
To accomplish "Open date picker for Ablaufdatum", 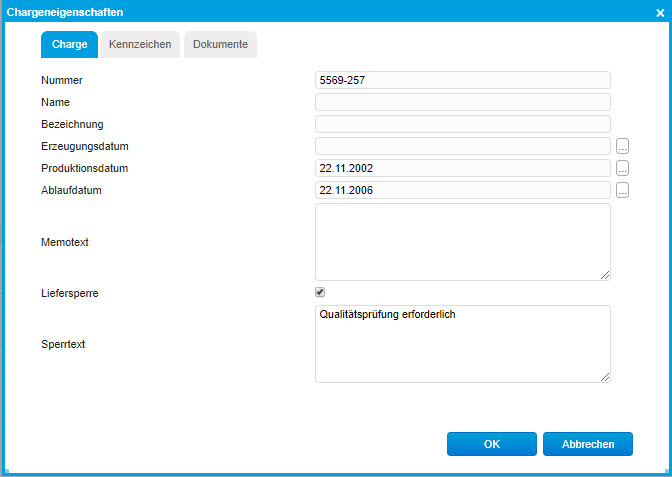I will click(622, 190).
